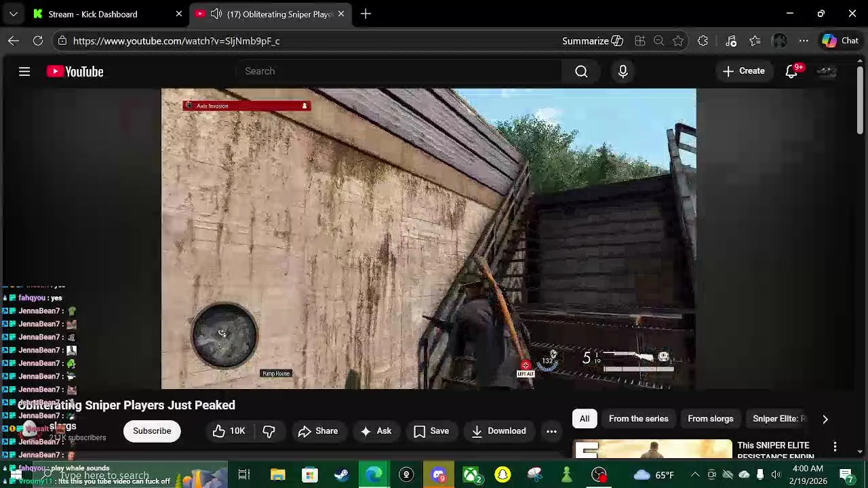This screenshot has height=488, width=868.
Task: Open Task View in the taskbar
Action: [244, 475]
